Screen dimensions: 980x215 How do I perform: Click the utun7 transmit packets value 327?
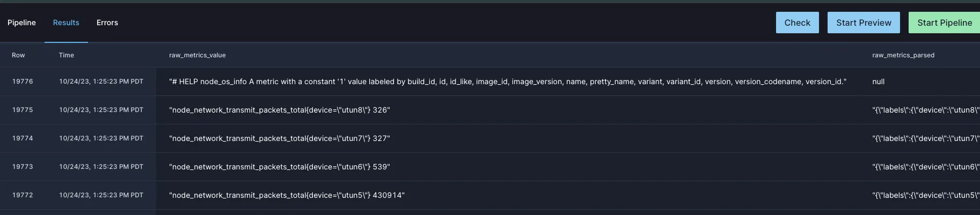pos(280,138)
